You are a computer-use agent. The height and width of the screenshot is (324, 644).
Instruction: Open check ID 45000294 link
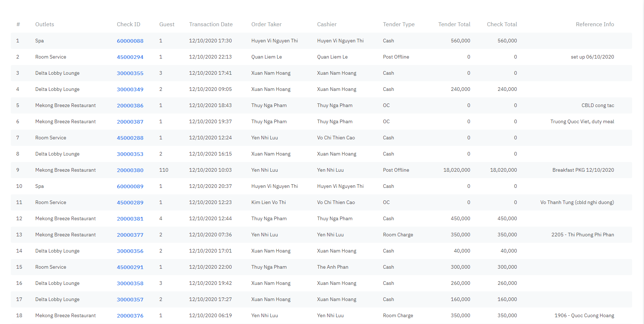(x=130, y=57)
